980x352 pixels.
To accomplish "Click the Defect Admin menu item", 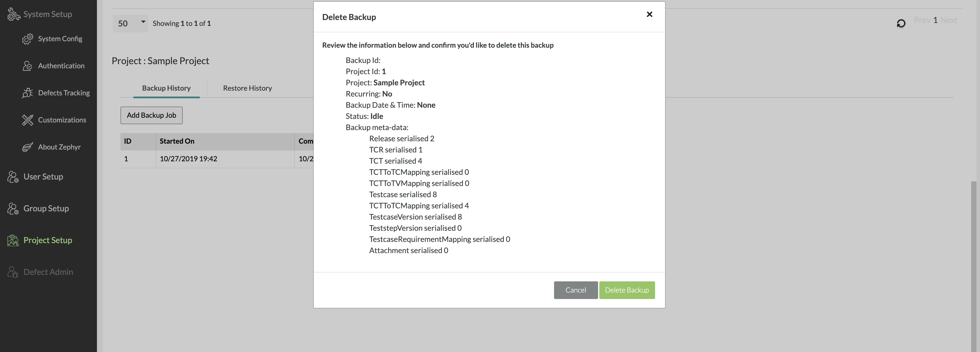I will point(48,272).
